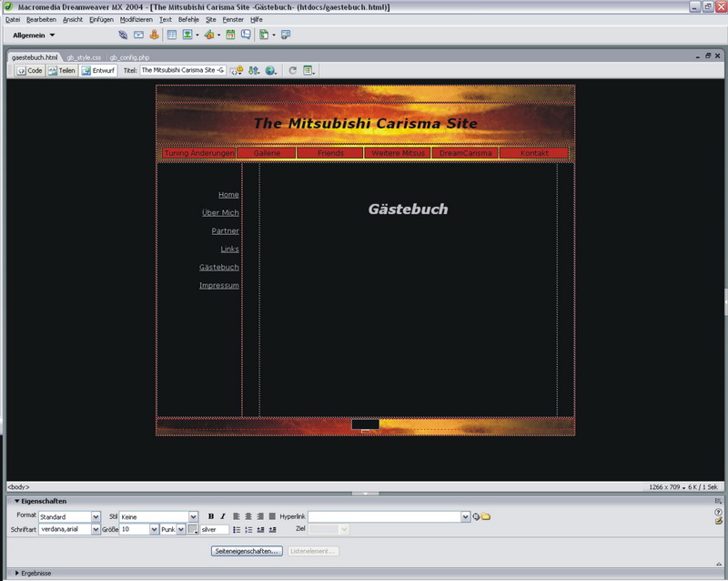Switch to the gb_style.css tab
Screen dimensions: 728x581
coord(84,57)
